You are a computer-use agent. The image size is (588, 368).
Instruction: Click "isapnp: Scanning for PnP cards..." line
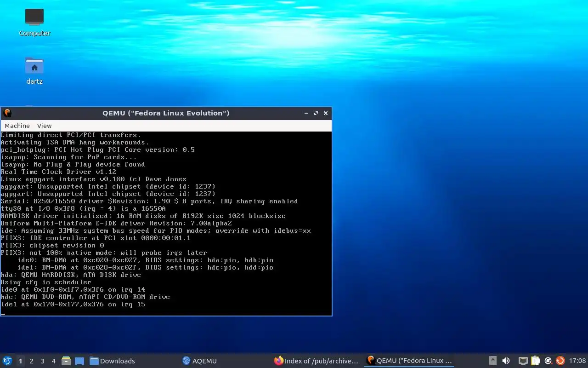(69, 157)
